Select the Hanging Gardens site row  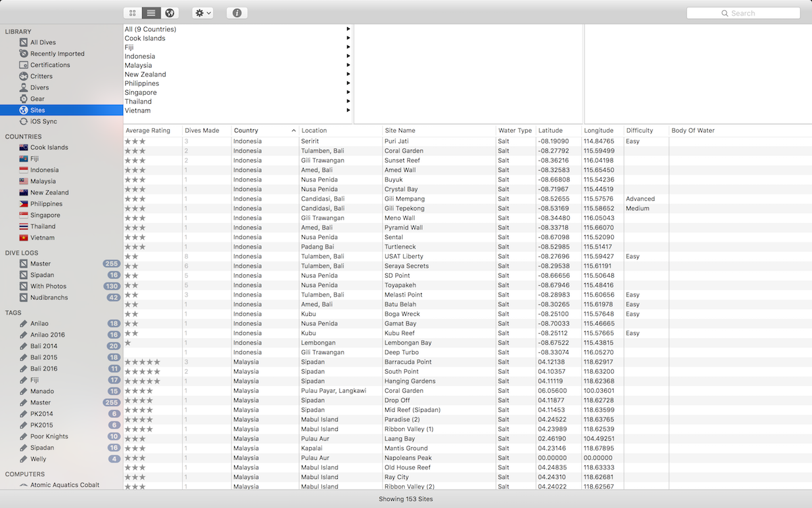click(468, 381)
